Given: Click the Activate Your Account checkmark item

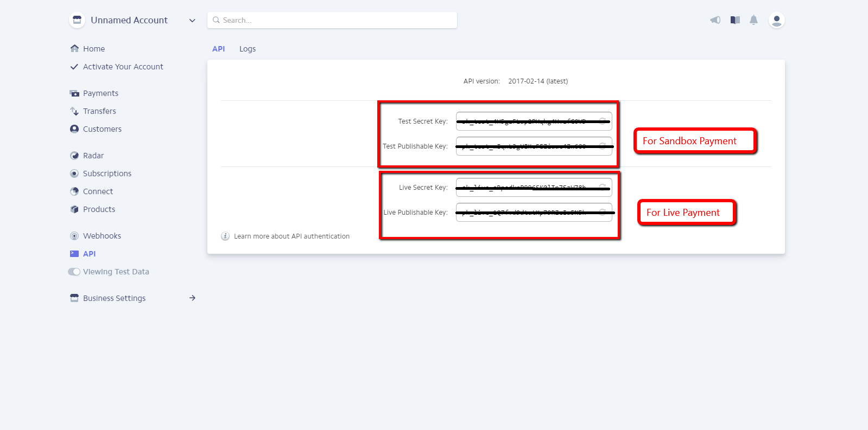Looking at the screenshot, I should [117, 67].
